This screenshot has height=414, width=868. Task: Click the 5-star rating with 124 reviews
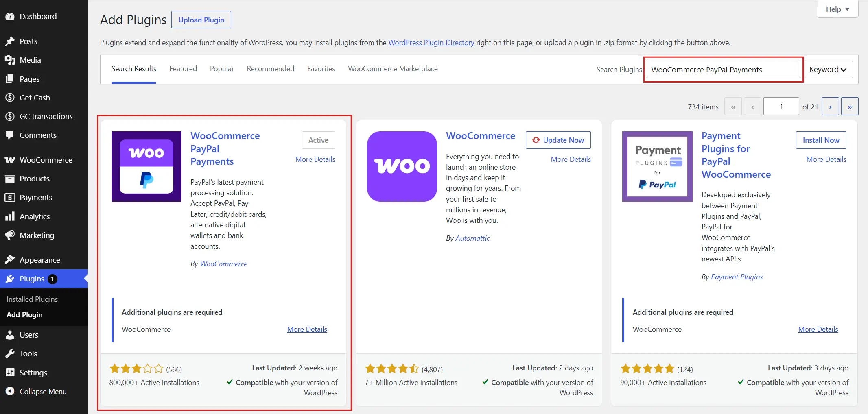point(647,369)
